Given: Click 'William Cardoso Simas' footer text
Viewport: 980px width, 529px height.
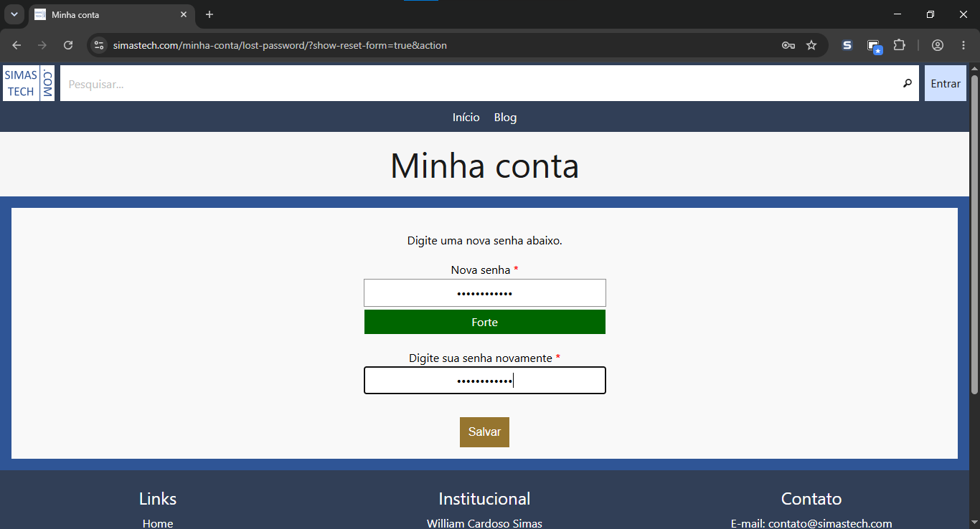Looking at the screenshot, I should coord(484,523).
